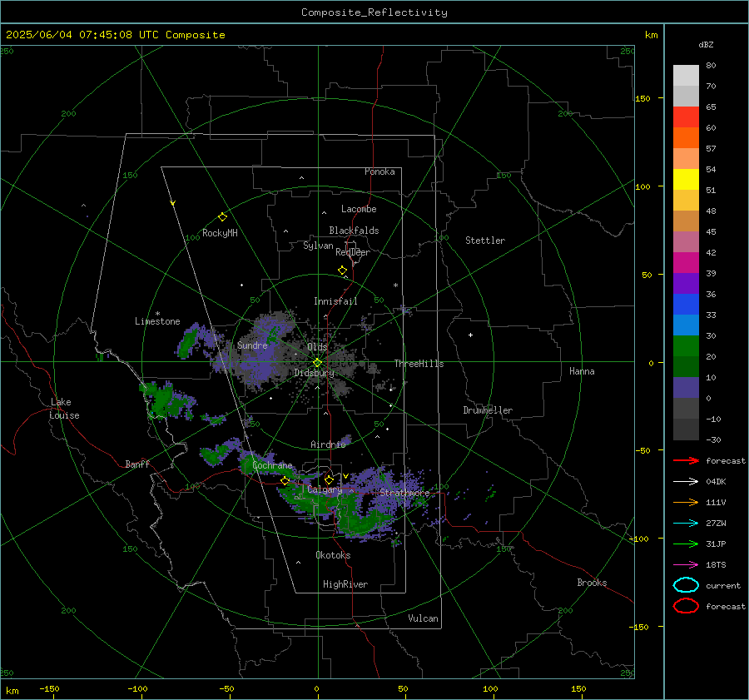
Task: Click the magenta 18TS arrow icon
Action: (686, 565)
